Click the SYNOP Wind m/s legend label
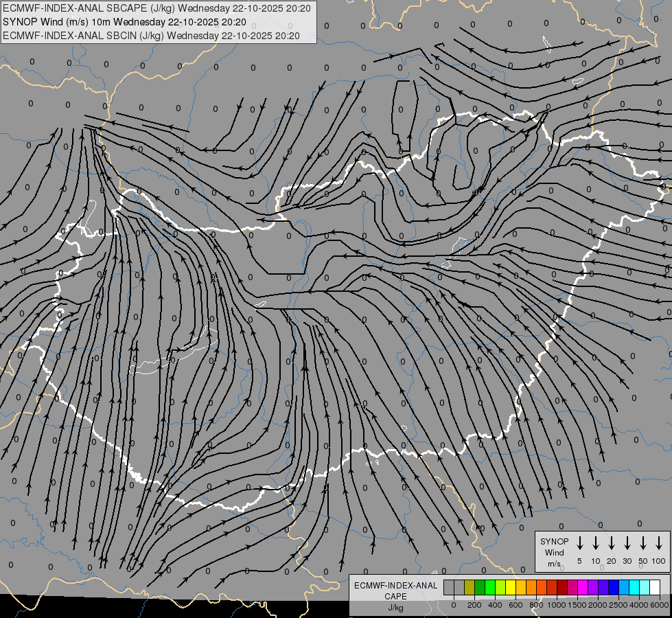 click(x=554, y=552)
